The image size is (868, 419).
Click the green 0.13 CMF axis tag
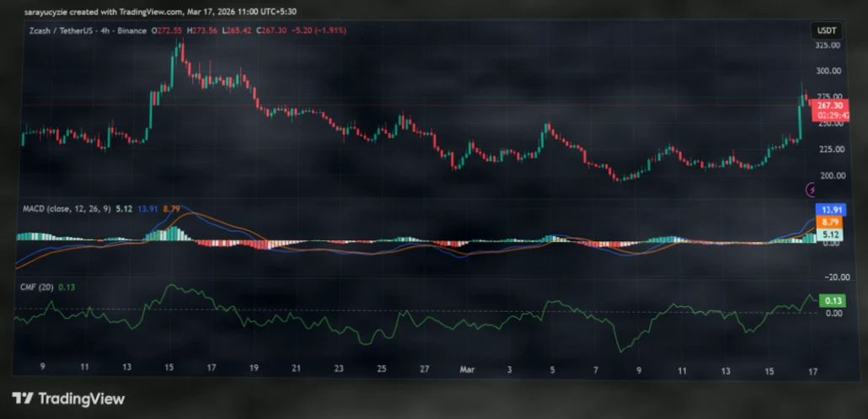833,301
